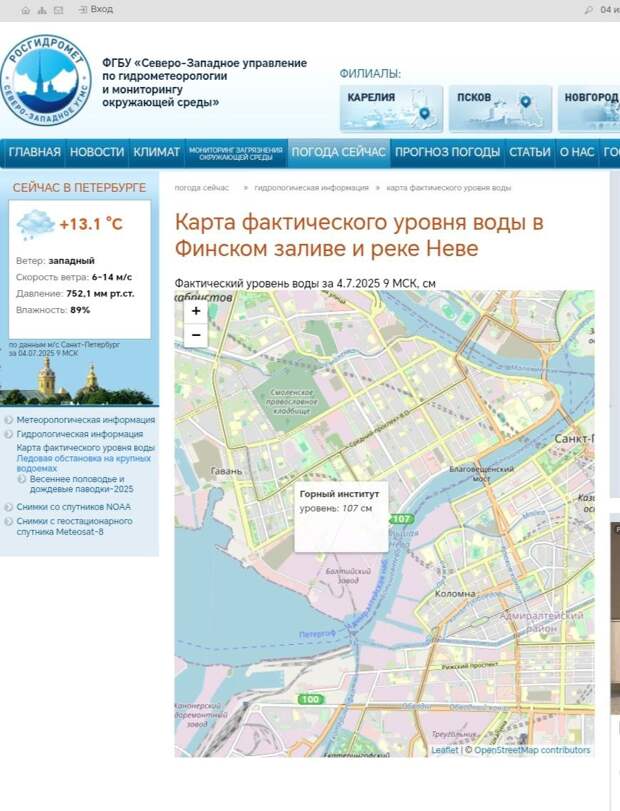620x811 pixels.
Task: Click the home icon in top bar
Action: (25, 10)
